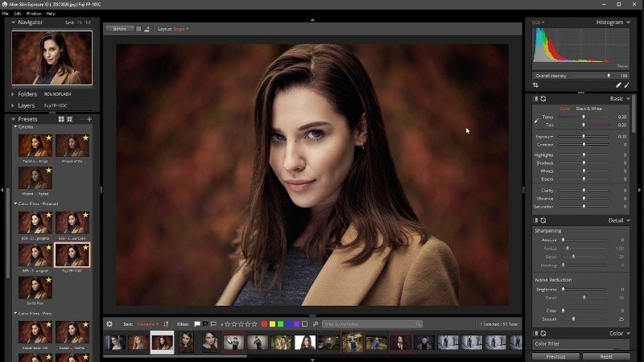Select the brush tool icon
The height and width of the screenshot is (362, 644).
627,85
